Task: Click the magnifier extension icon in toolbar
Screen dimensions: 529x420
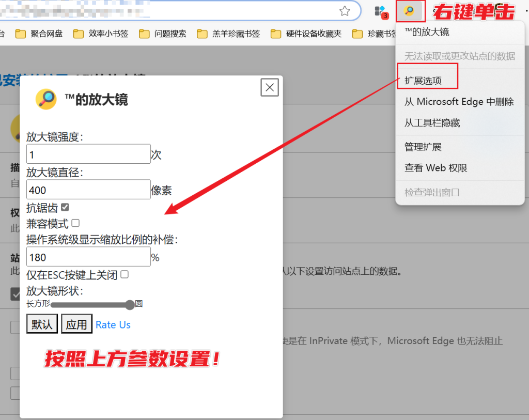Action: [x=409, y=11]
